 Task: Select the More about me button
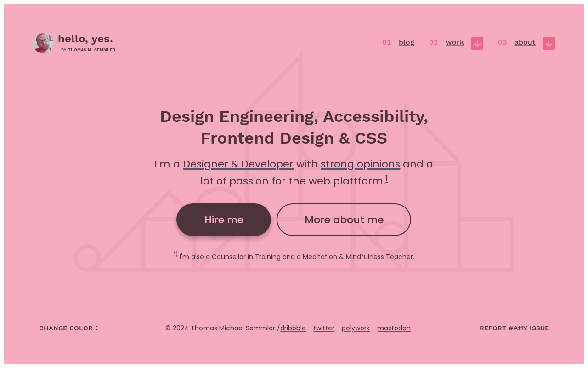point(344,220)
